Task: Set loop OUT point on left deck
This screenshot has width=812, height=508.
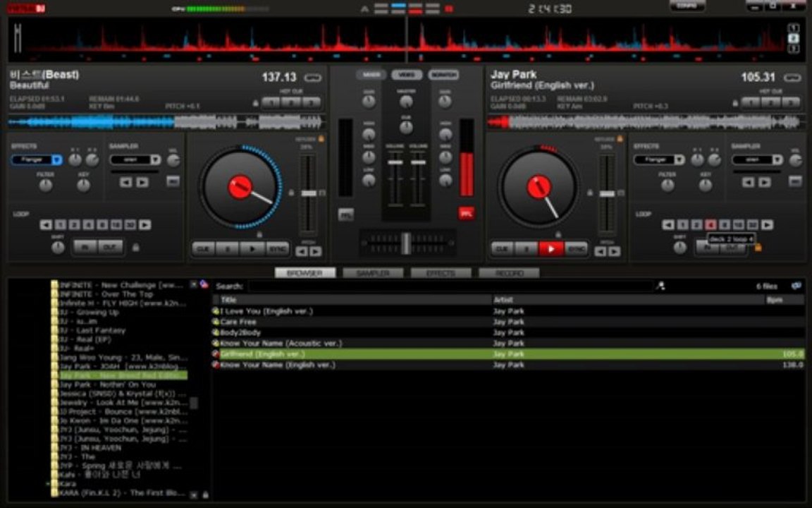Action: point(110,247)
